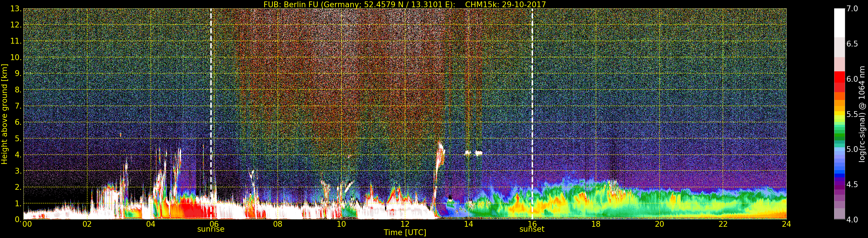Screen dimensions: 868x238
Task: Click the colorbar tick label 6.0
Action: 852,79
